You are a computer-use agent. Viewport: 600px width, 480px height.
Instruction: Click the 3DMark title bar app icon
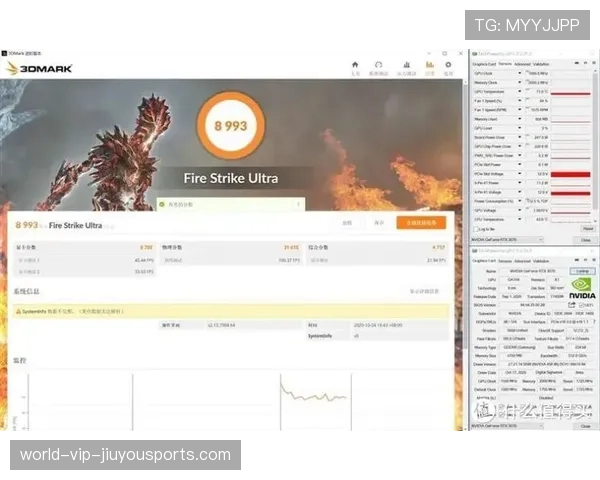(4, 53)
